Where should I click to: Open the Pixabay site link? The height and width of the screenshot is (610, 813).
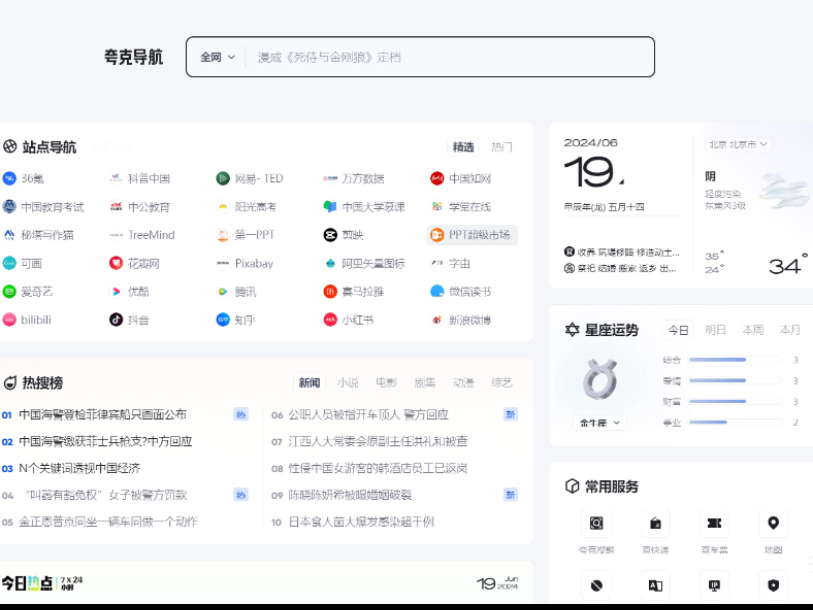[254, 263]
